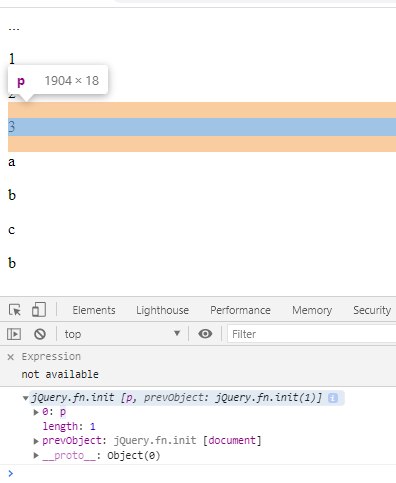Image resolution: width=396 pixels, height=483 pixels.
Task: Click the p 1904 × 18 tooltip
Action: [x=58, y=80]
